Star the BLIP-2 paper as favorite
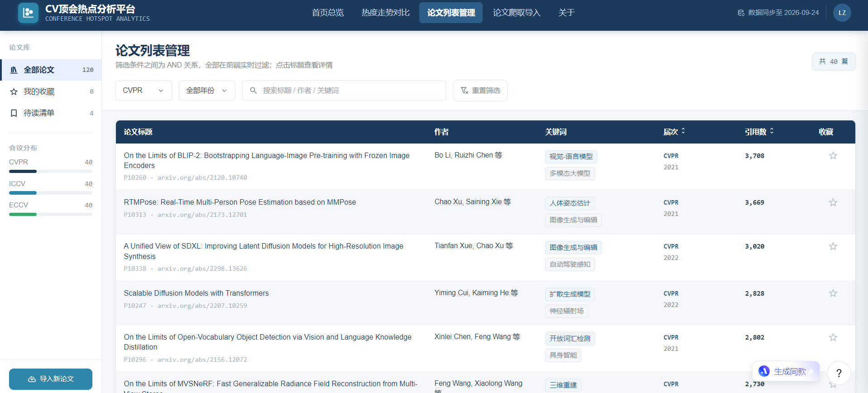This screenshot has width=868, height=393. pos(833,156)
